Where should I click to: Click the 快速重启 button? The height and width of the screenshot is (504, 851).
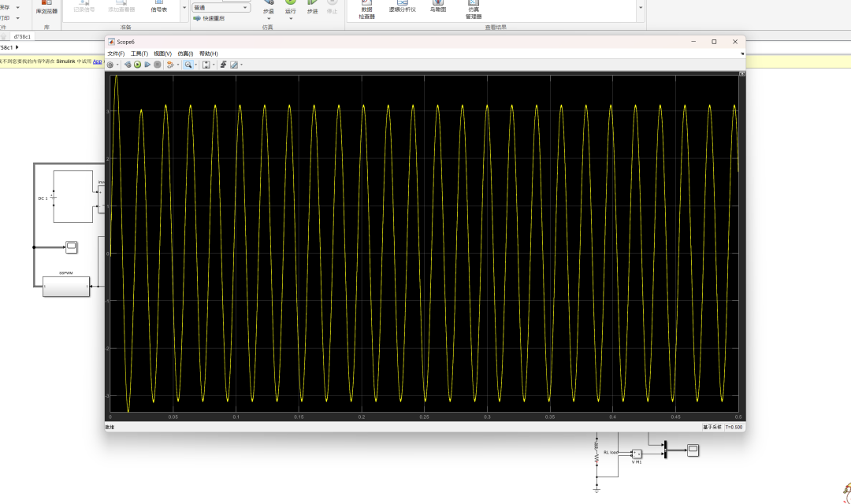[209, 18]
